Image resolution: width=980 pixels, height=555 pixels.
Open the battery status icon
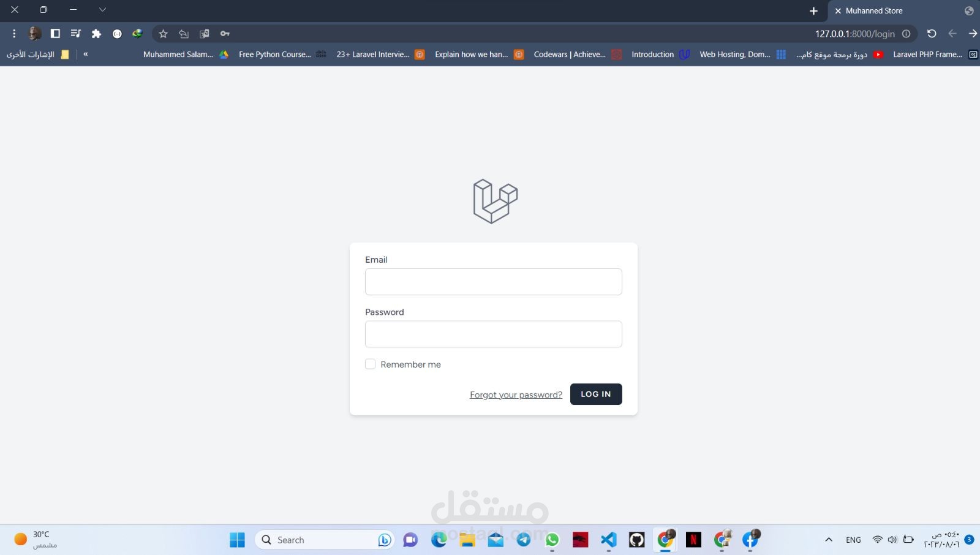click(x=909, y=540)
